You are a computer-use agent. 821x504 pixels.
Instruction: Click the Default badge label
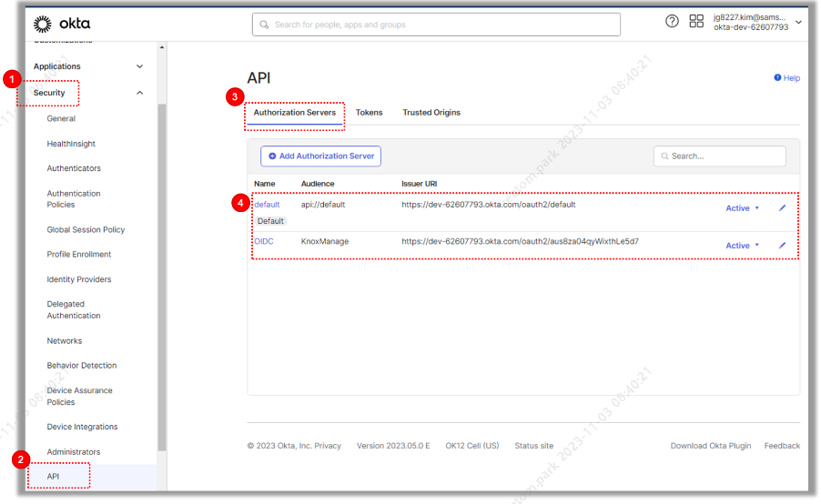270,221
